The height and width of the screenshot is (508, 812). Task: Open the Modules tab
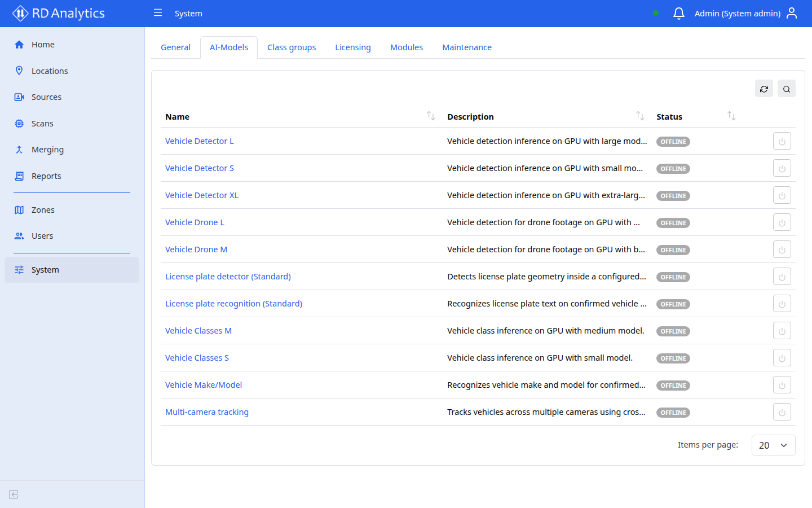(407, 47)
